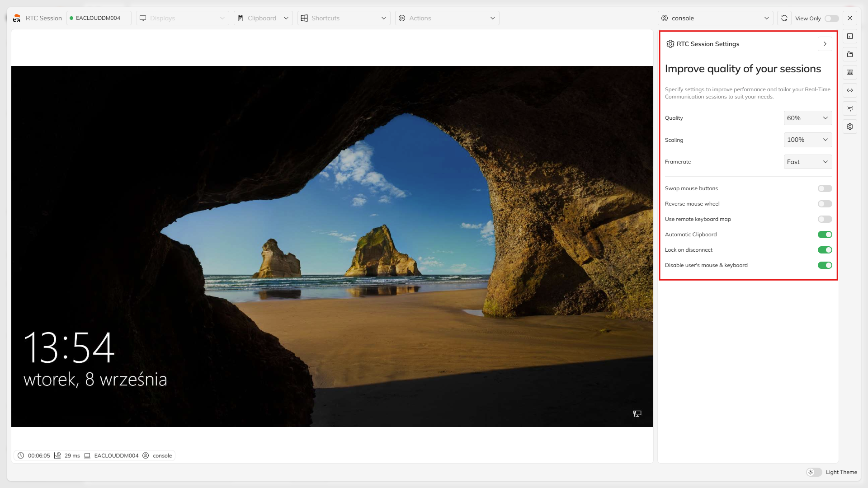Open the Clipboard menu
Viewport: 868px width, 488px height.
[x=263, y=18]
